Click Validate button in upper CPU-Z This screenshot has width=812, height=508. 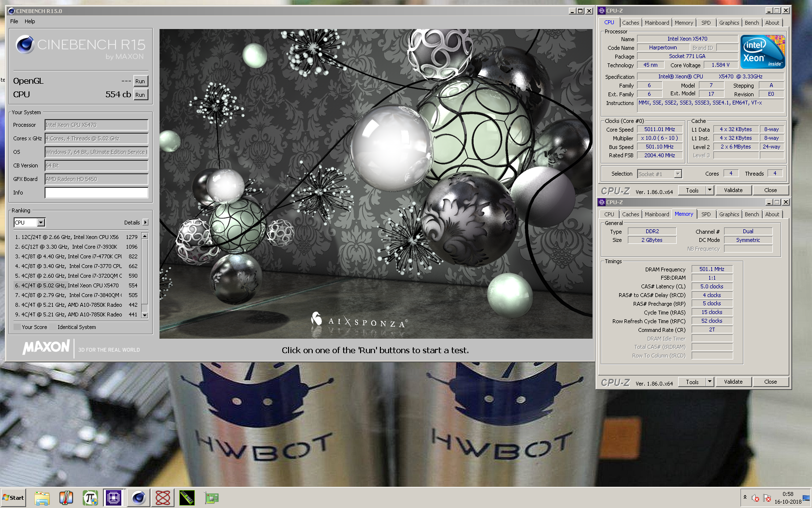click(733, 190)
